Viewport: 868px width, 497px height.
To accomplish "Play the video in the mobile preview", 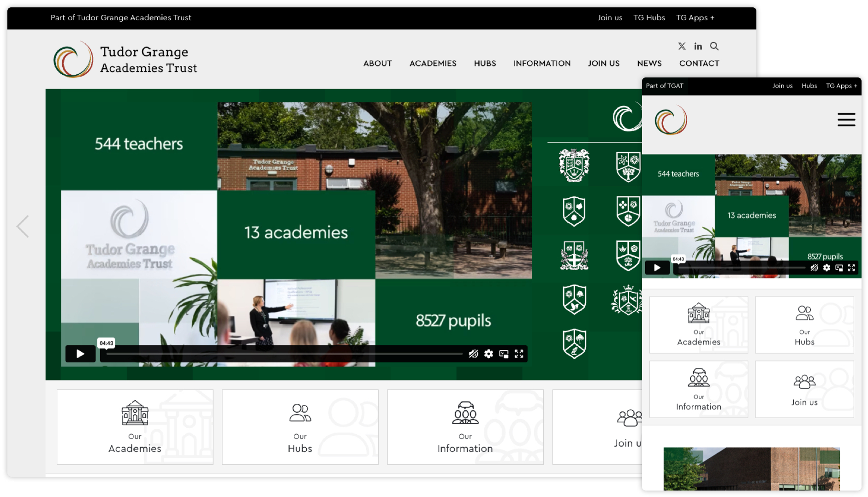I will [x=657, y=267].
